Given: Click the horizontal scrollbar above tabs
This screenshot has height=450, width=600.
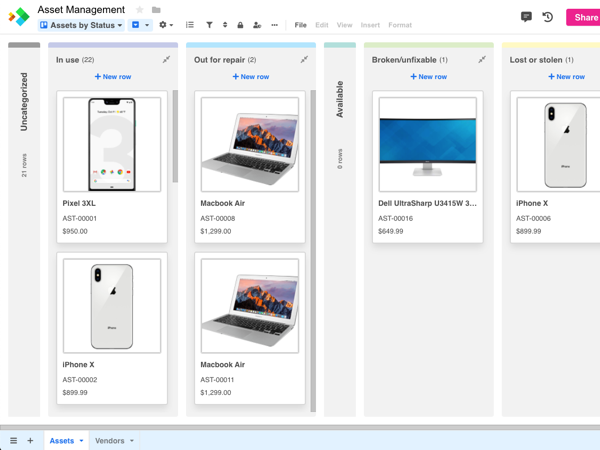Looking at the screenshot, I should pos(300,426).
